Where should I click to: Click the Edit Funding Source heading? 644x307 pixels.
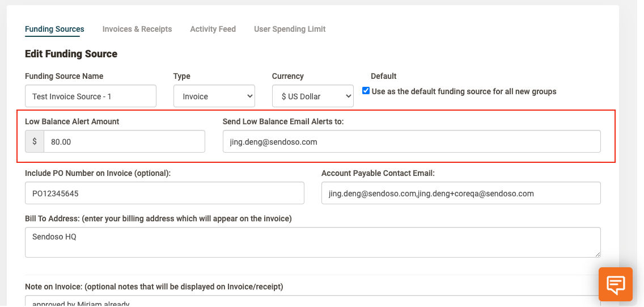(x=71, y=54)
